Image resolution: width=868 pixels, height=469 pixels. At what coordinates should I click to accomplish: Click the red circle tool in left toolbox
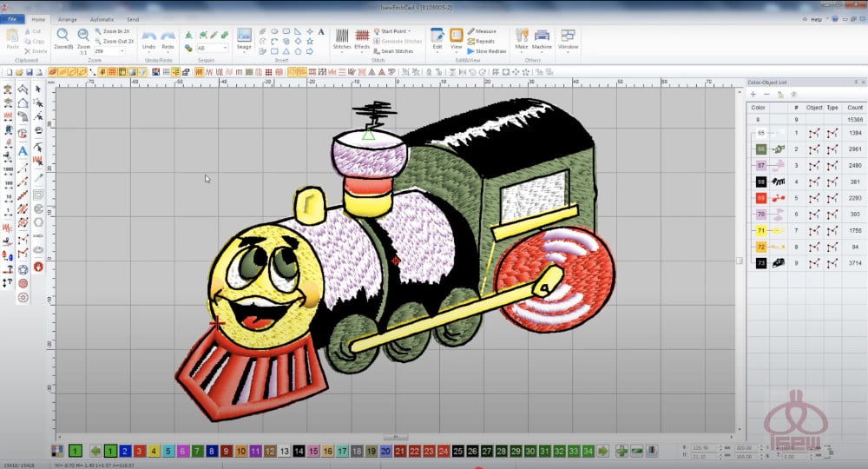23,283
